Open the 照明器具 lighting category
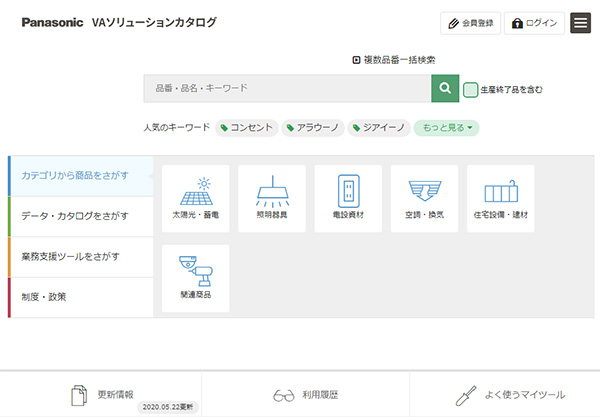Screen dimensions: 600x417 (x=271, y=198)
